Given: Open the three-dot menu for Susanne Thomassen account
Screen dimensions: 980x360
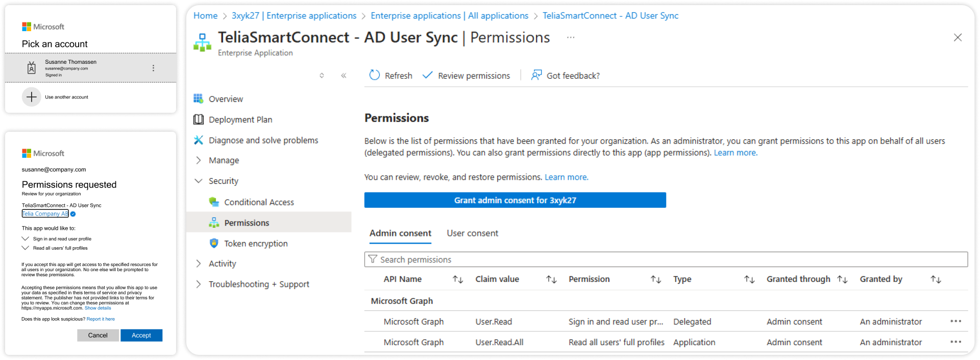Looking at the screenshot, I should coord(153,68).
